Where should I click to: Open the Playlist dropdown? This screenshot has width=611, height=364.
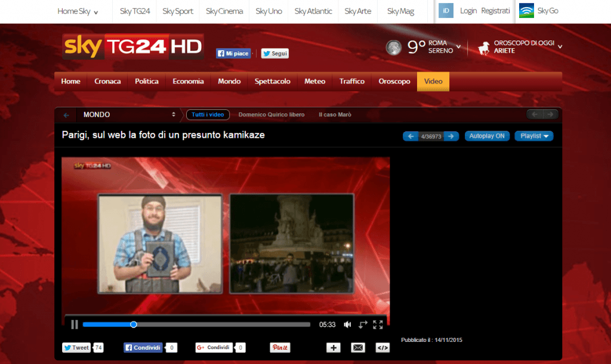click(x=534, y=136)
